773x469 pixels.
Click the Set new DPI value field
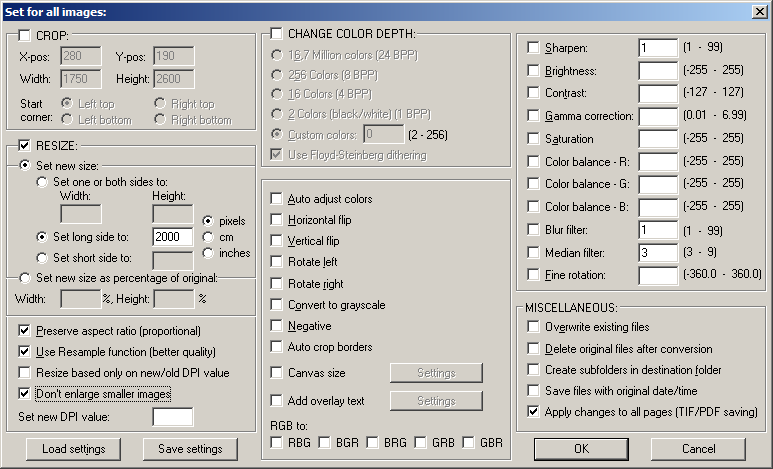(172, 416)
